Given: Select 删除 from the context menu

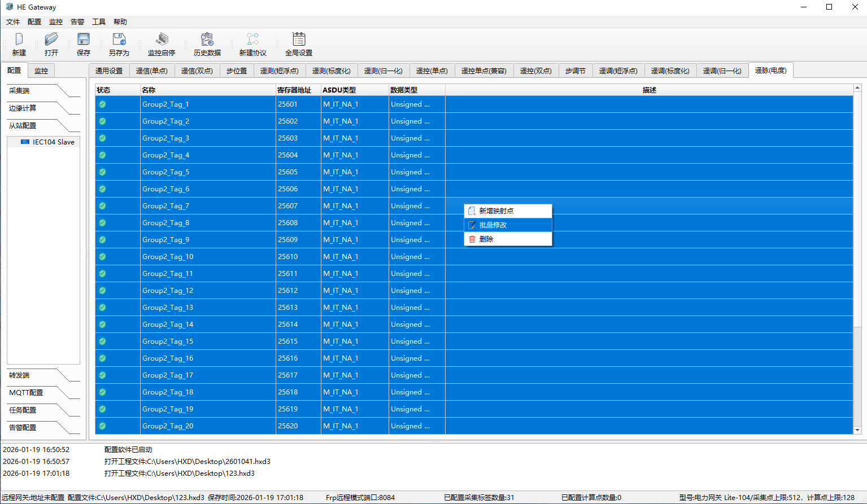Looking at the screenshot, I should click(486, 239).
